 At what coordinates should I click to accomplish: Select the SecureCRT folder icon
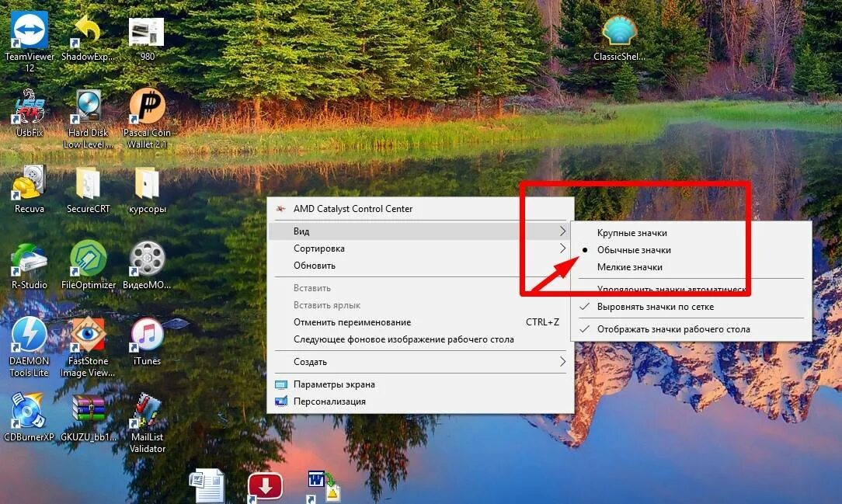pyautogui.click(x=88, y=182)
